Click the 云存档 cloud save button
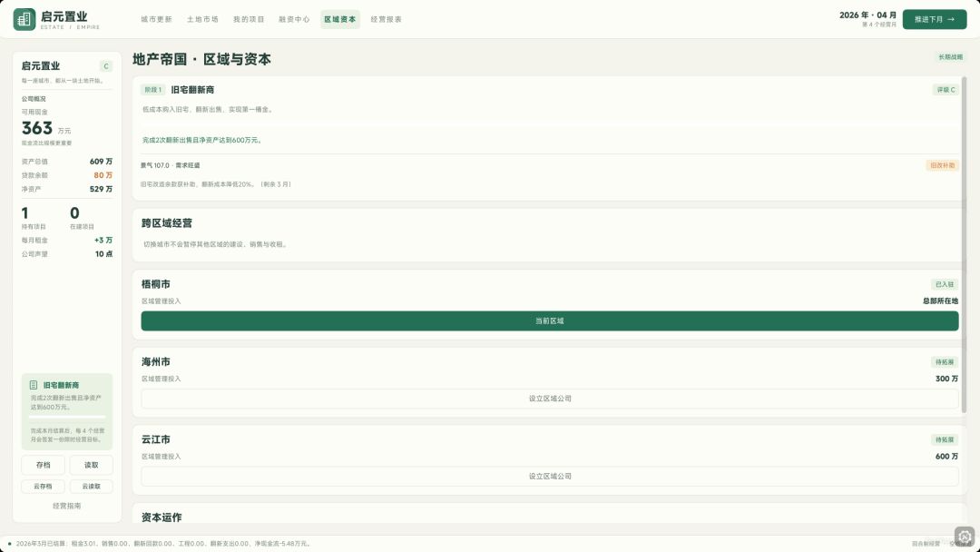The width and height of the screenshot is (980, 552). (44, 487)
